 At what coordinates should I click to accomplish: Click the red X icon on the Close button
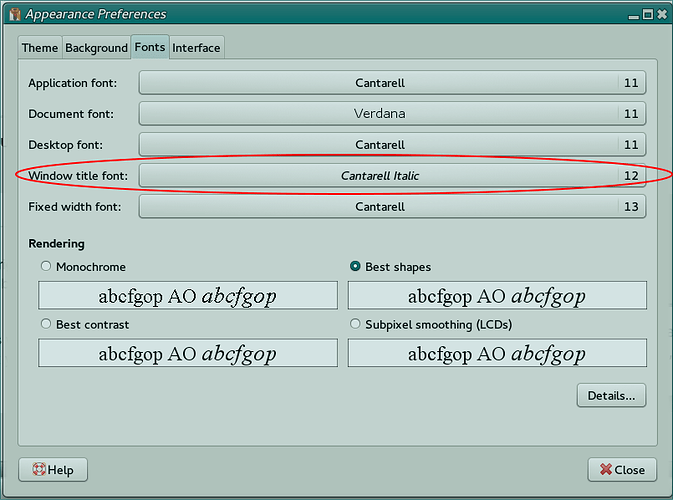(x=606, y=470)
